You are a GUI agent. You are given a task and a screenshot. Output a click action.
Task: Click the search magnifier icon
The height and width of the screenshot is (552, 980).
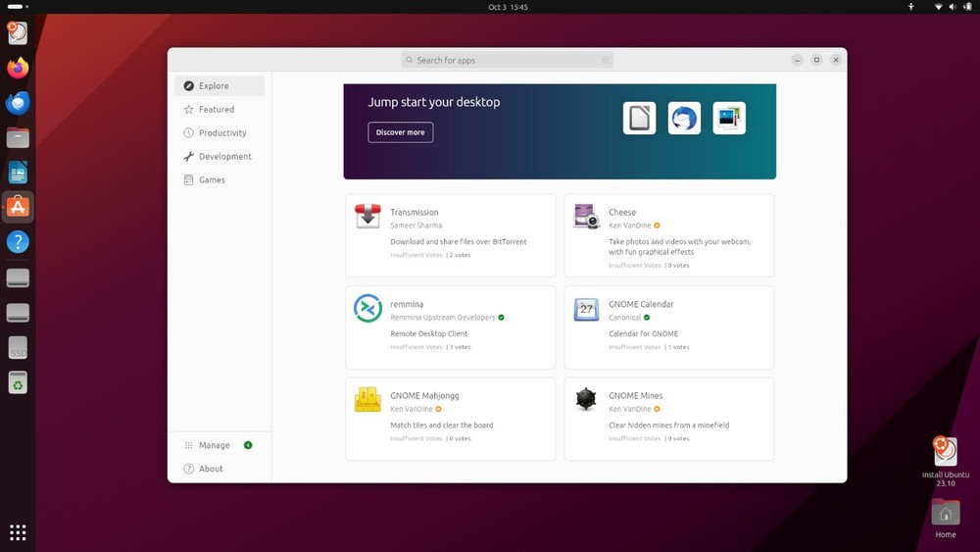pyautogui.click(x=410, y=60)
